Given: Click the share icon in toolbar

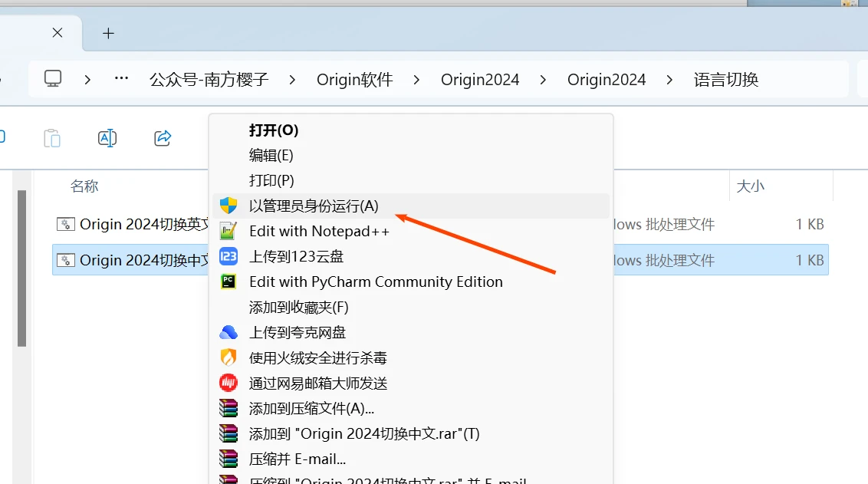Looking at the screenshot, I should pos(163,138).
